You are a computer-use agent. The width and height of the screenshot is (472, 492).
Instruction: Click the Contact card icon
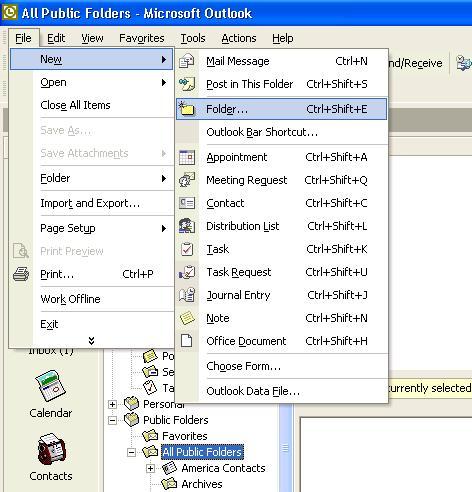tap(187, 203)
